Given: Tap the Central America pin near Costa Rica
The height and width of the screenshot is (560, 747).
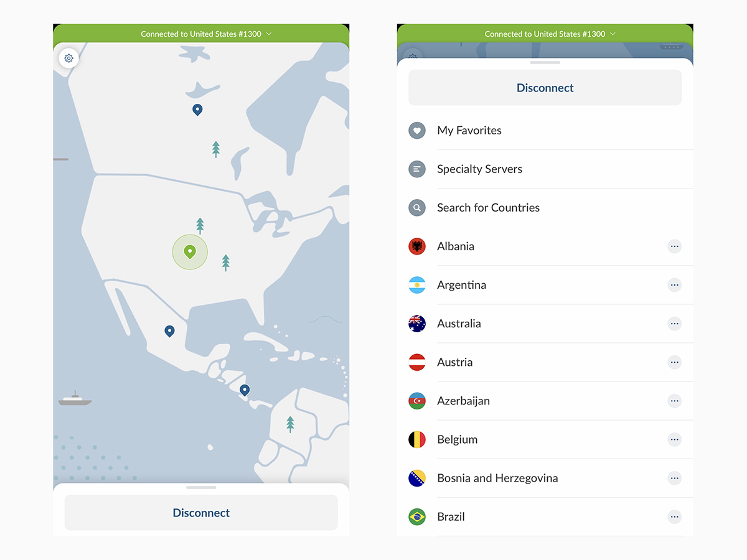Looking at the screenshot, I should point(245,390).
